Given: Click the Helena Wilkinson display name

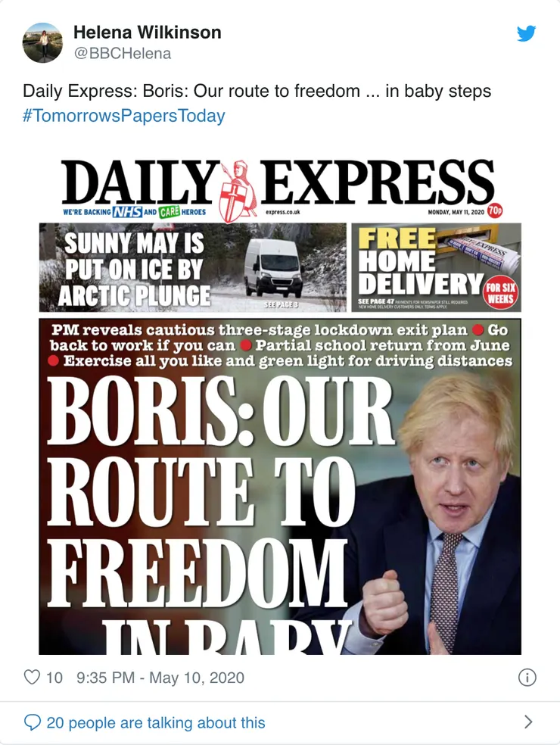Looking at the screenshot, I should point(148,33).
